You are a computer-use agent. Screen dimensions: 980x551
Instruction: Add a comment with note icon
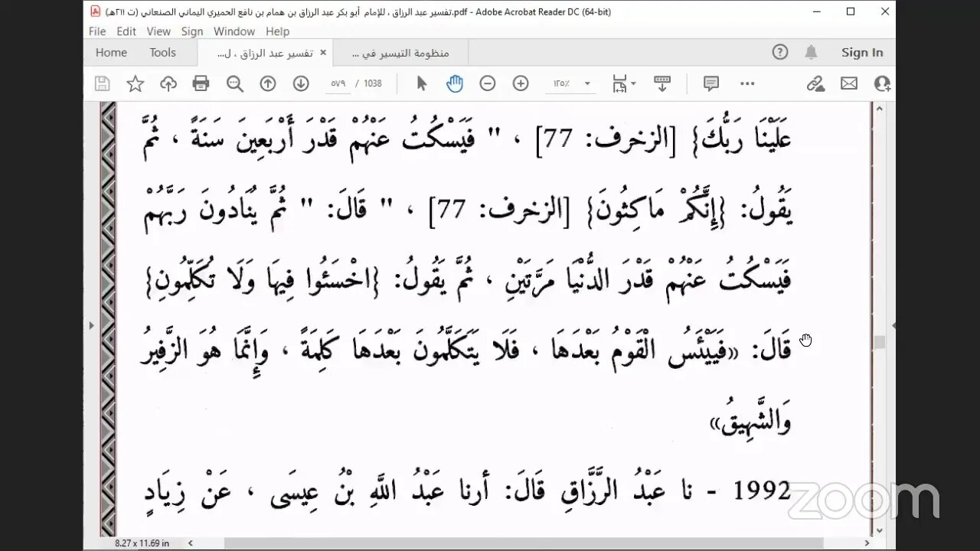point(711,83)
